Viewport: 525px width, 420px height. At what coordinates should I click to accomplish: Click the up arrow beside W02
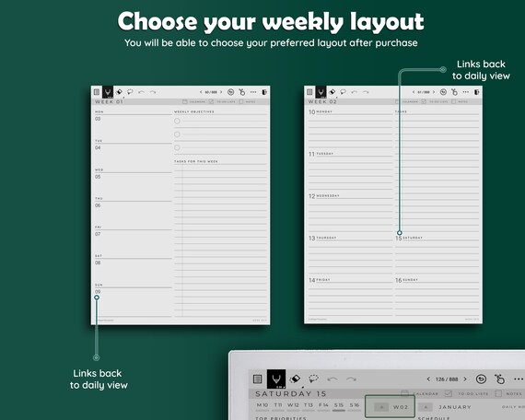(x=381, y=407)
